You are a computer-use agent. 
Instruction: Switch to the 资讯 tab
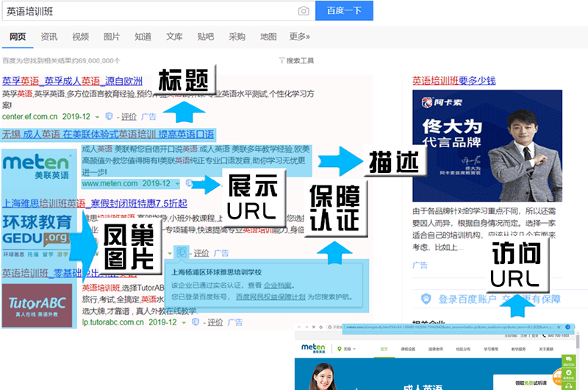click(49, 36)
